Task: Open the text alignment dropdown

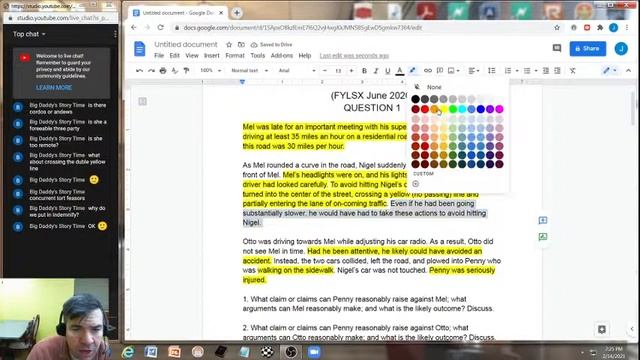Action: (x=473, y=71)
